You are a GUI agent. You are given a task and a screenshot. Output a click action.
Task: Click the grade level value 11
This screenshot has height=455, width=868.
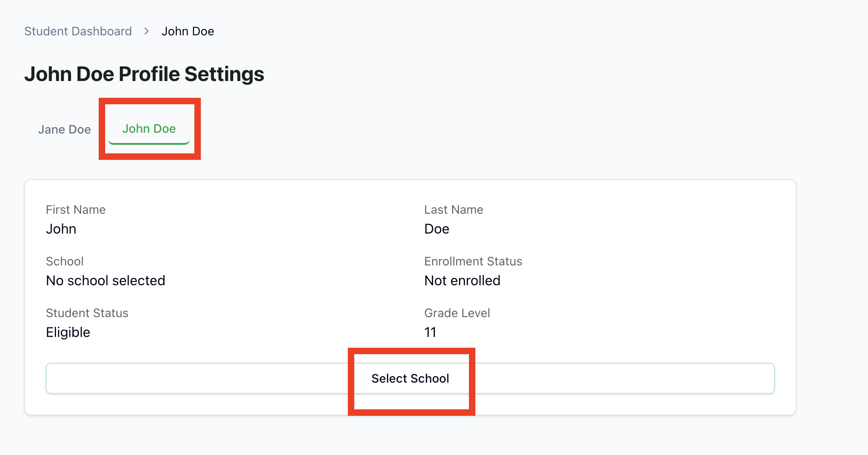[430, 332]
